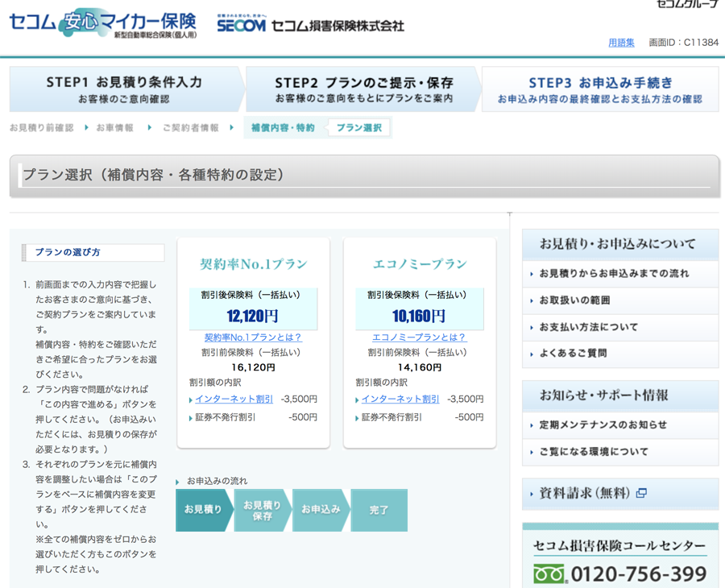Click the SECOM セコム損害保険株式会社 logo
Screen dimensions: 725x588
(310, 25)
